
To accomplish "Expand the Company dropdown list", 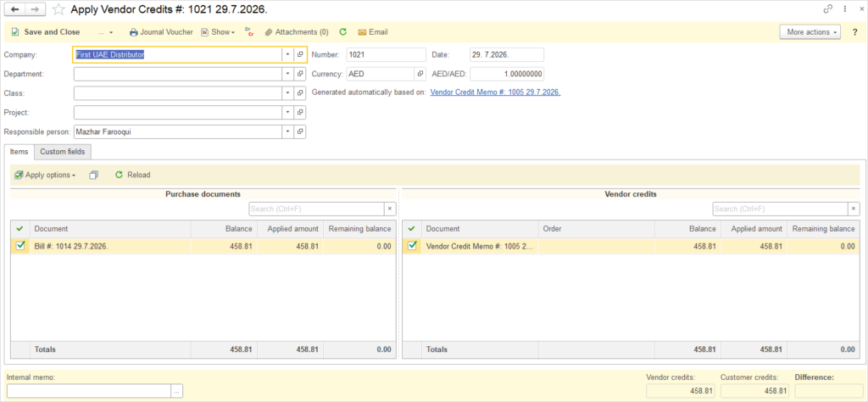I will 287,55.
